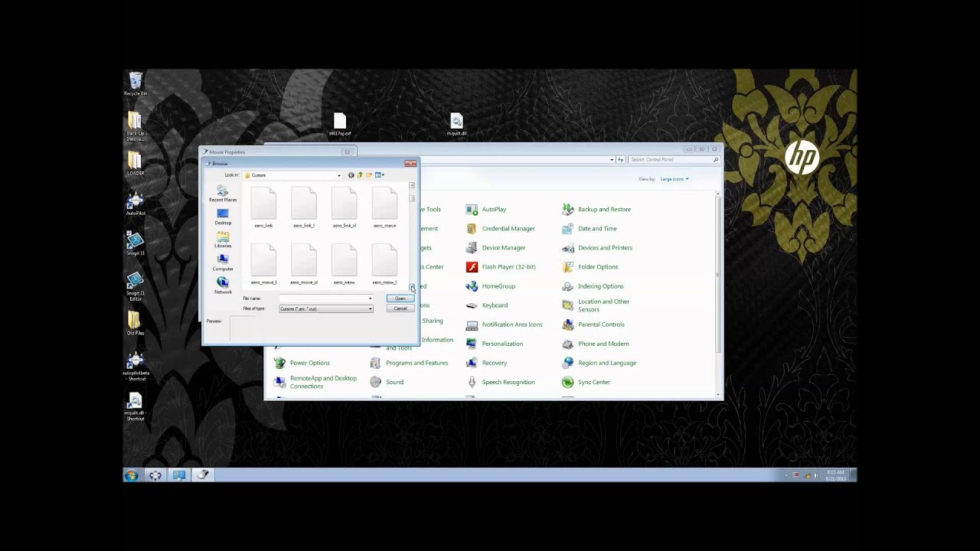Expand the Control Panel address bar dropdown
Image resolution: width=980 pixels, height=551 pixels.
tap(612, 159)
